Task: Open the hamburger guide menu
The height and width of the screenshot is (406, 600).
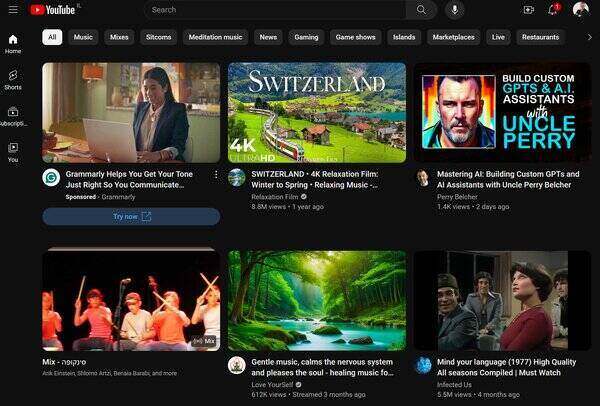Action: point(13,10)
